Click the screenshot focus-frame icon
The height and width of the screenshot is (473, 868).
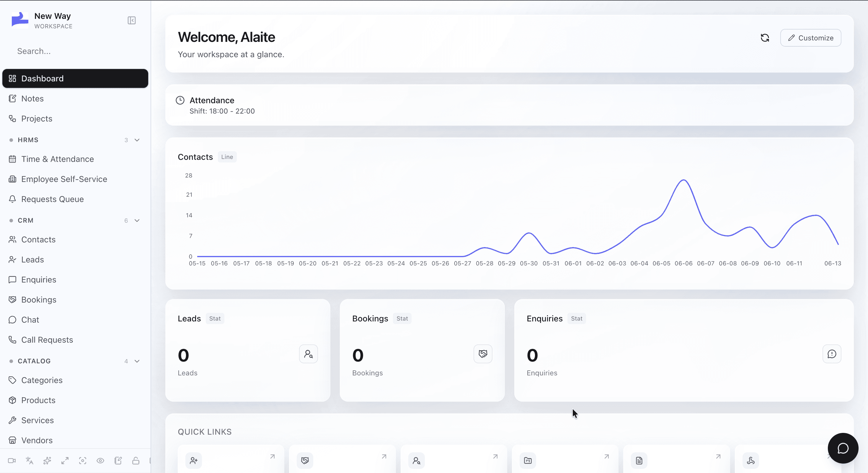click(83, 461)
